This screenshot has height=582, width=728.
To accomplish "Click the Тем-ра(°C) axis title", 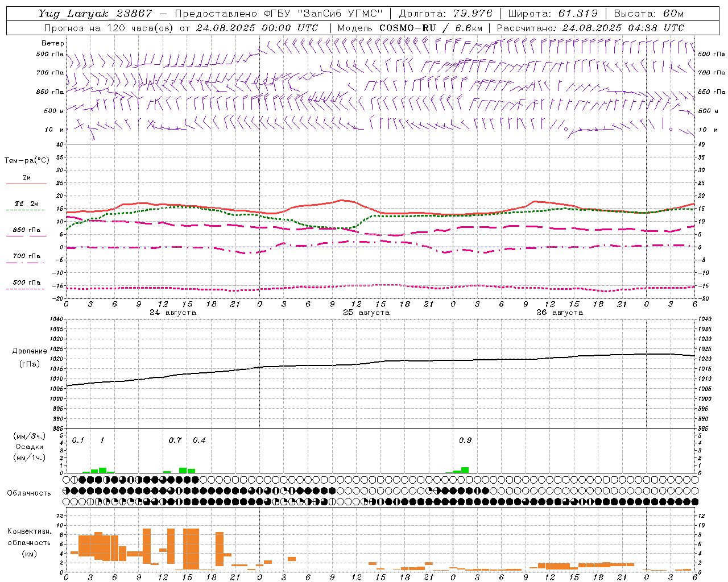I will 27,161.
